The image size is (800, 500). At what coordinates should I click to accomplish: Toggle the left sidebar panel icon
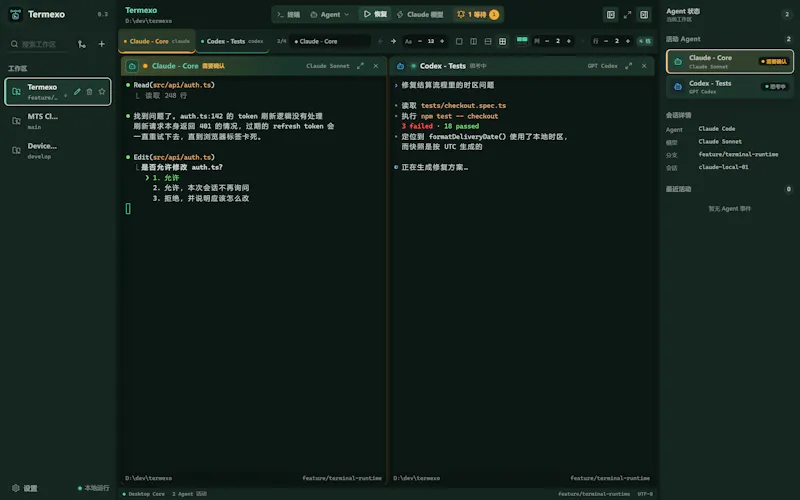click(610, 15)
